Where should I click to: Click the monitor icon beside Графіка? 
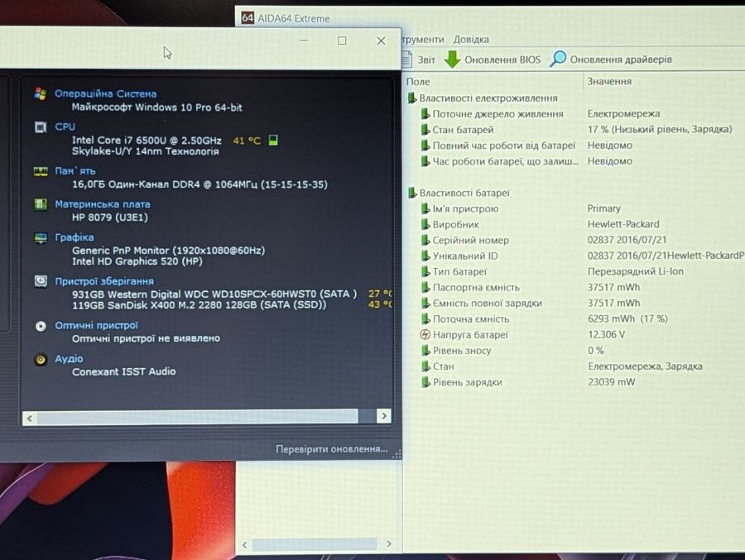pyautogui.click(x=41, y=237)
